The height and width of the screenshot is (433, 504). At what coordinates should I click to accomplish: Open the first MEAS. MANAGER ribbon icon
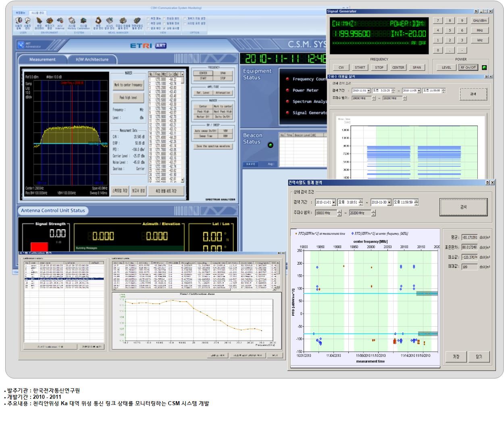tap(98, 23)
